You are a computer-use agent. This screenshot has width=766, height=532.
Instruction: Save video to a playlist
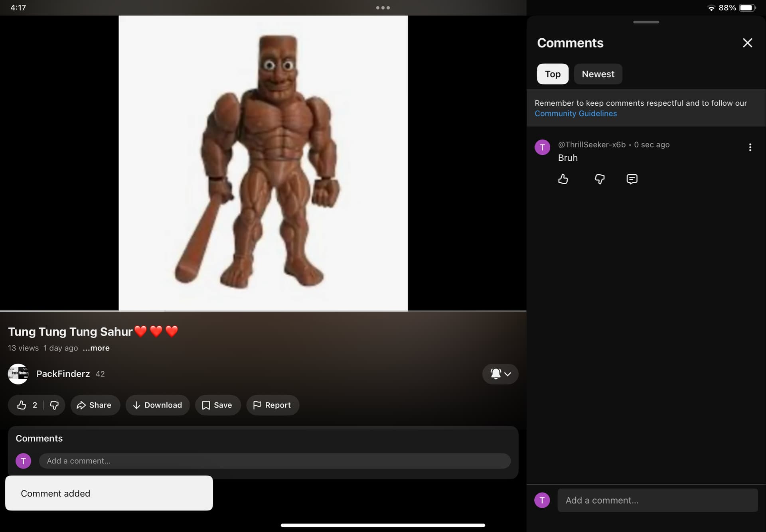[x=217, y=405]
